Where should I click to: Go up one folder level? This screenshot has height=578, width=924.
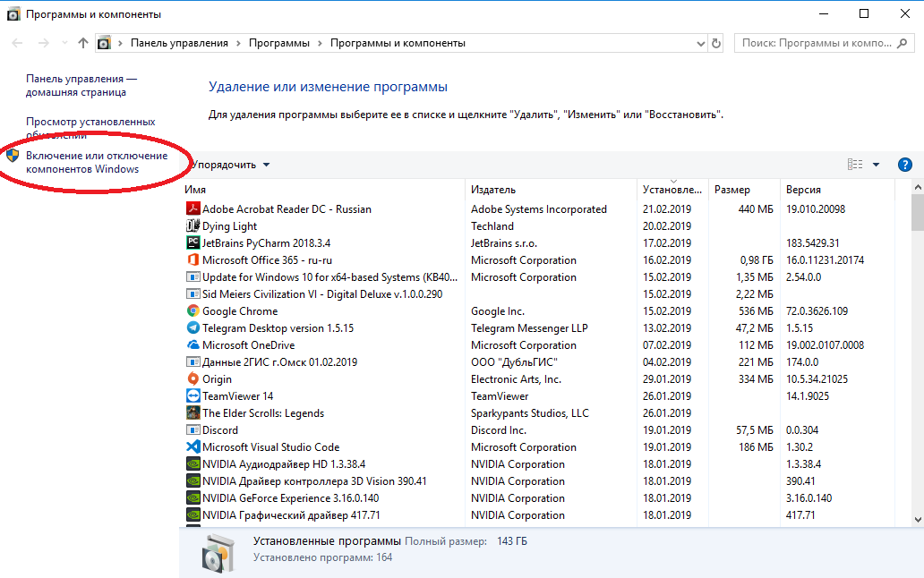[83, 43]
